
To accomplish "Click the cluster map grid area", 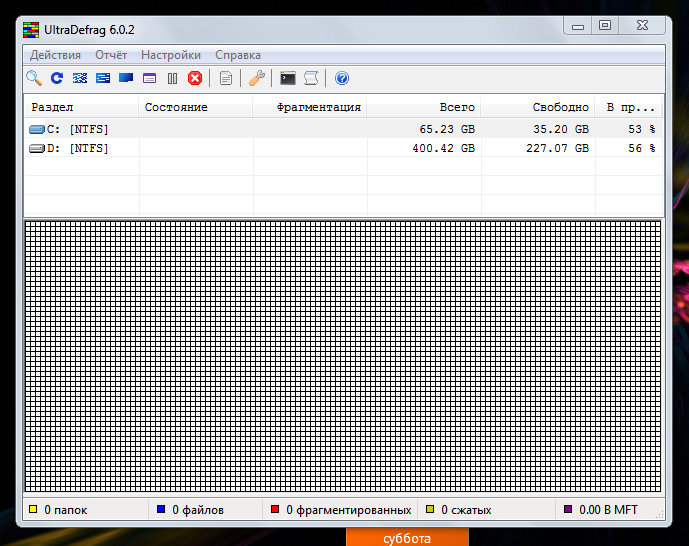I will (x=343, y=356).
